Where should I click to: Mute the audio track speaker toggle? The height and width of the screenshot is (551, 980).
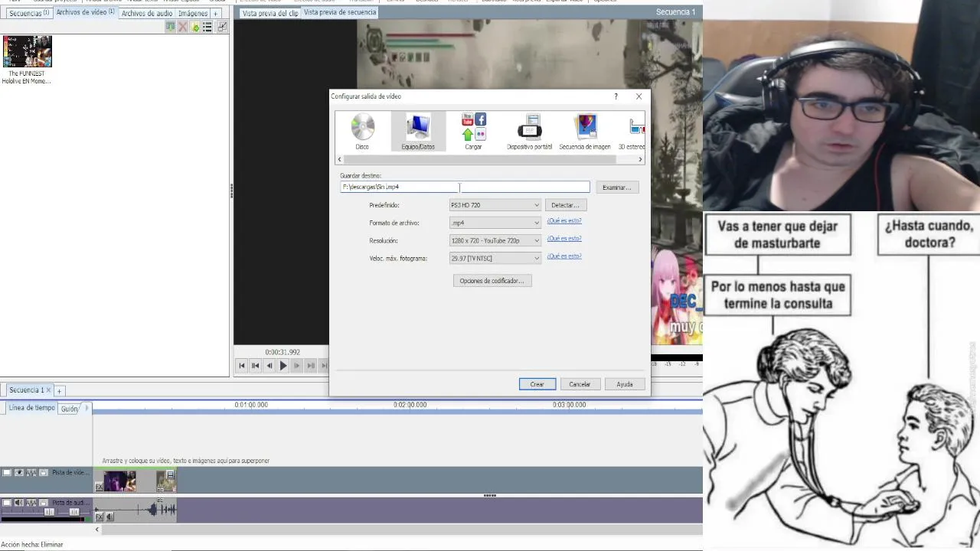click(x=19, y=503)
